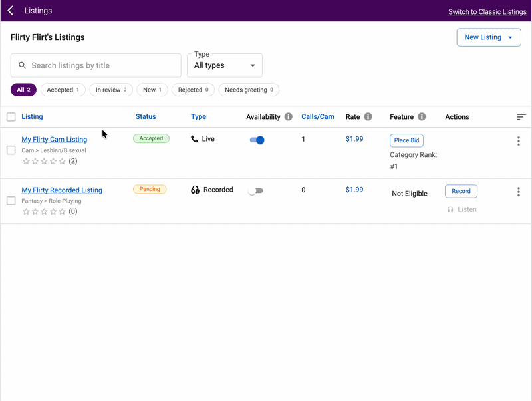This screenshot has height=401, width=532.
Task: Open Rate info icon
Action: [x=368, y=116]
